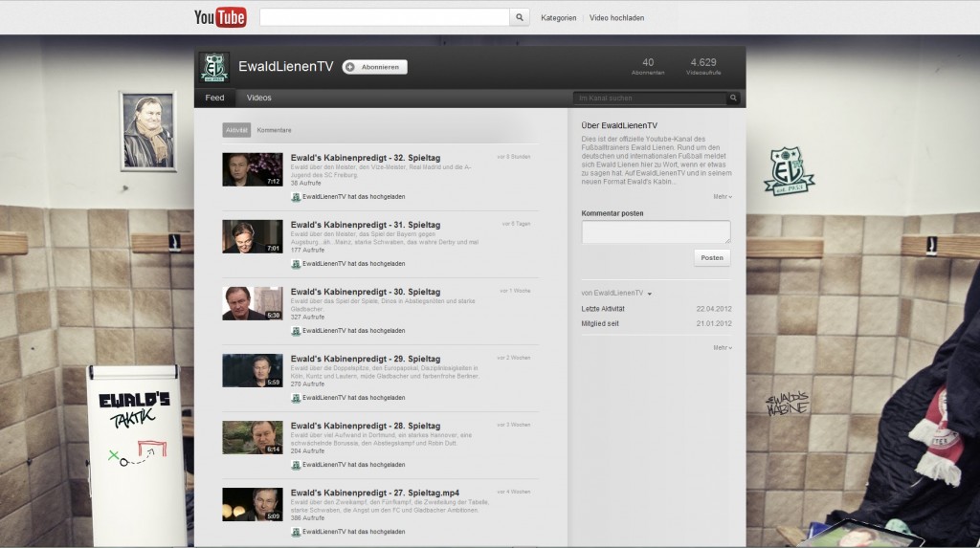Expand Mehr below Mitglied seit
This screenshot has height=548, width=980.
pos(723,347)
